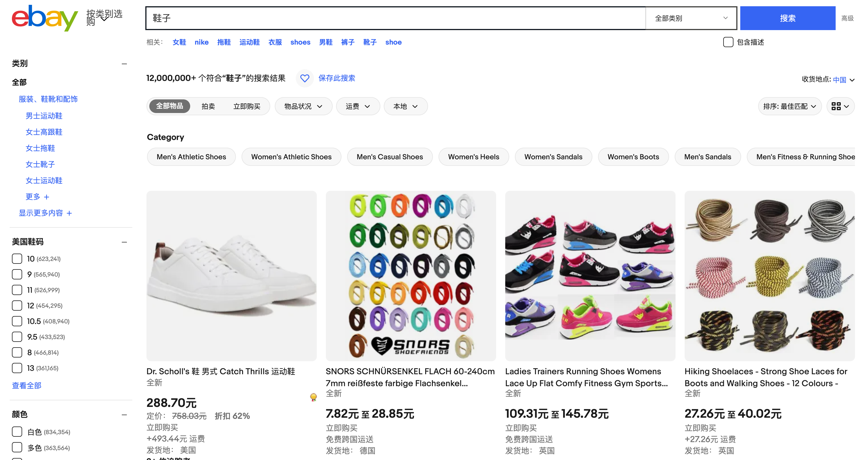Click the 男鞋 related search link

click(326, 42)
